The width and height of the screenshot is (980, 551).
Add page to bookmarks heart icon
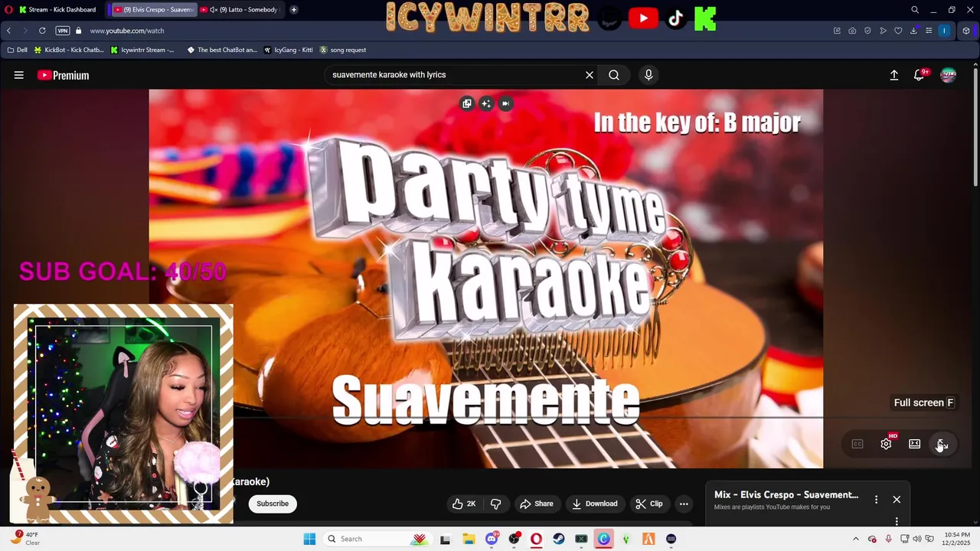click(898, 31)
